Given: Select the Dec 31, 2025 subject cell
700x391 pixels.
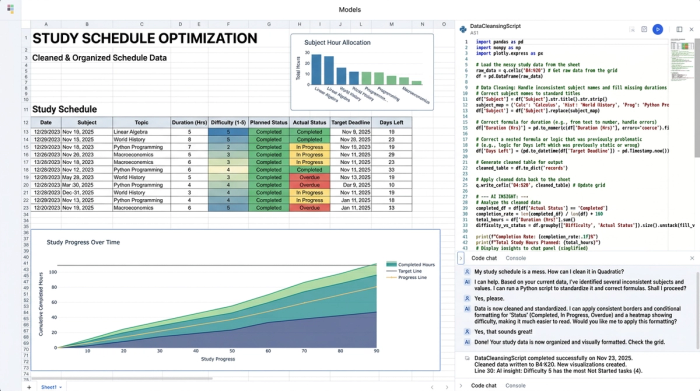Looking at the screenshot, I should tap(87, 193).
